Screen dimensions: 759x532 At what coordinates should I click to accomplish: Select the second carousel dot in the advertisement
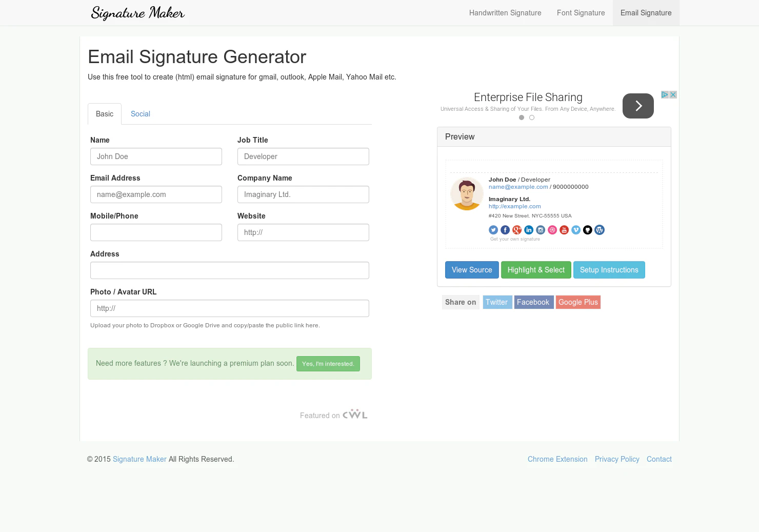tap(532, 117)
